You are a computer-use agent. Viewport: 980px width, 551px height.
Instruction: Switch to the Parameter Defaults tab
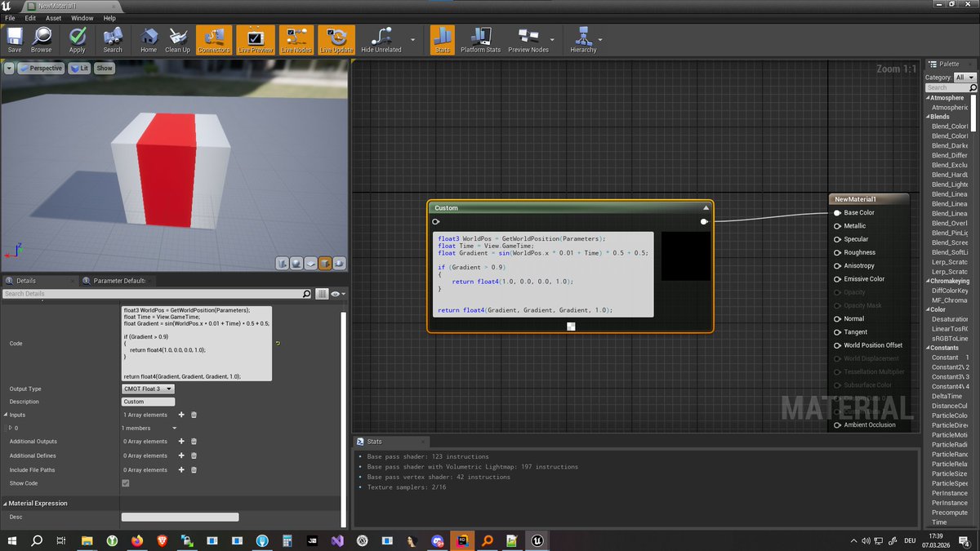[x=118, y=281]
